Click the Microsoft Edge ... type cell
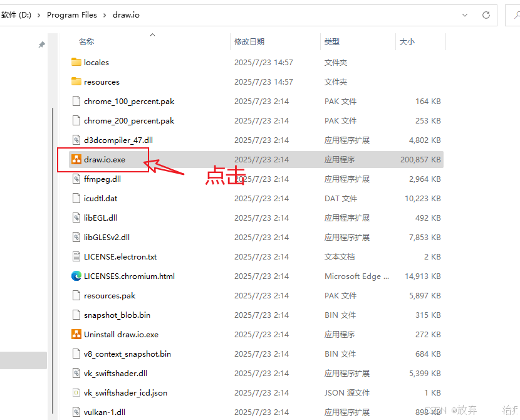The height and width of the screenshot is (420, 520). click(357, 276)
